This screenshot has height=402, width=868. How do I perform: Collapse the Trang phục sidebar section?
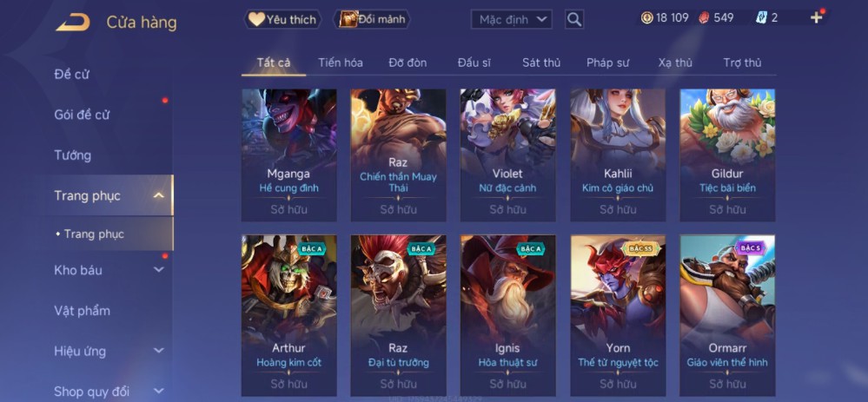point(159,195)
